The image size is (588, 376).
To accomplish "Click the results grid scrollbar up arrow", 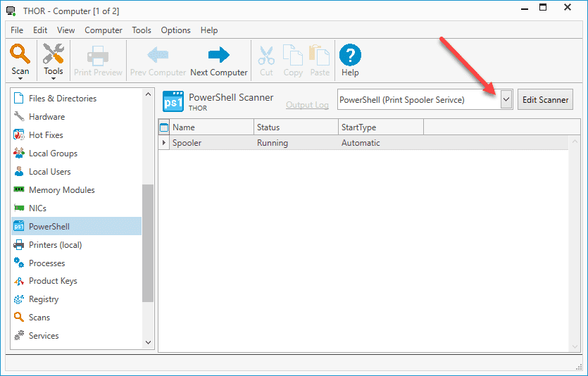I will point(575,142).
